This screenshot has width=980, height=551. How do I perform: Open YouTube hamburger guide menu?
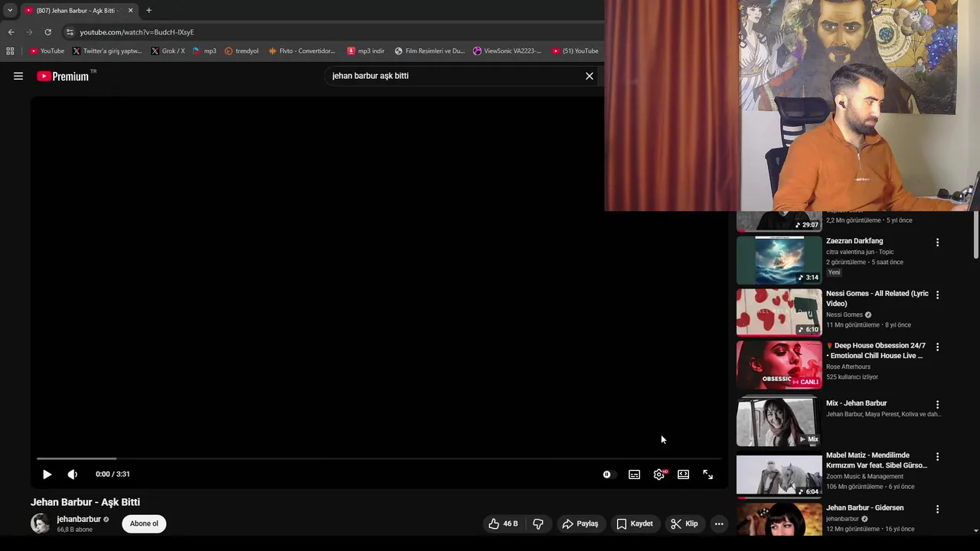(x=18, y=76)
